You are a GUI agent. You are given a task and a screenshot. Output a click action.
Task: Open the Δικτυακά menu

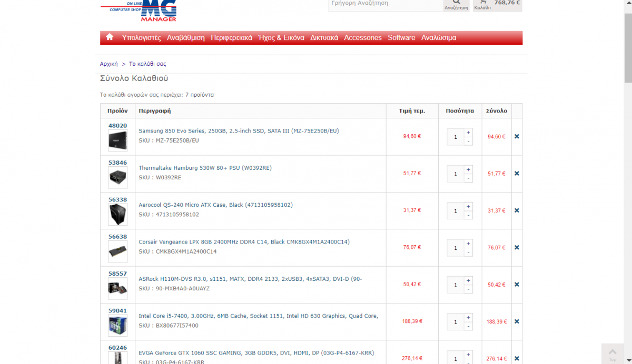324,38
